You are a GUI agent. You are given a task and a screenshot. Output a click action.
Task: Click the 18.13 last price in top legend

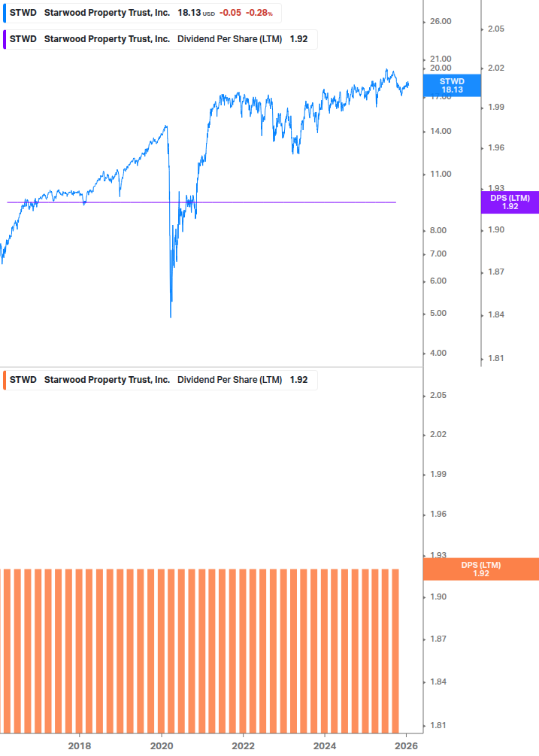[189, 13]
